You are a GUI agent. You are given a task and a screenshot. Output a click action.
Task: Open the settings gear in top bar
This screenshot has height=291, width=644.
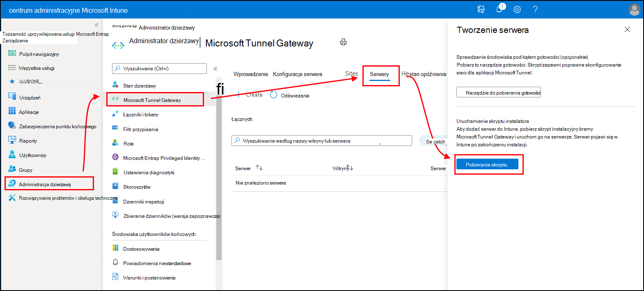(x=517, y=9)
